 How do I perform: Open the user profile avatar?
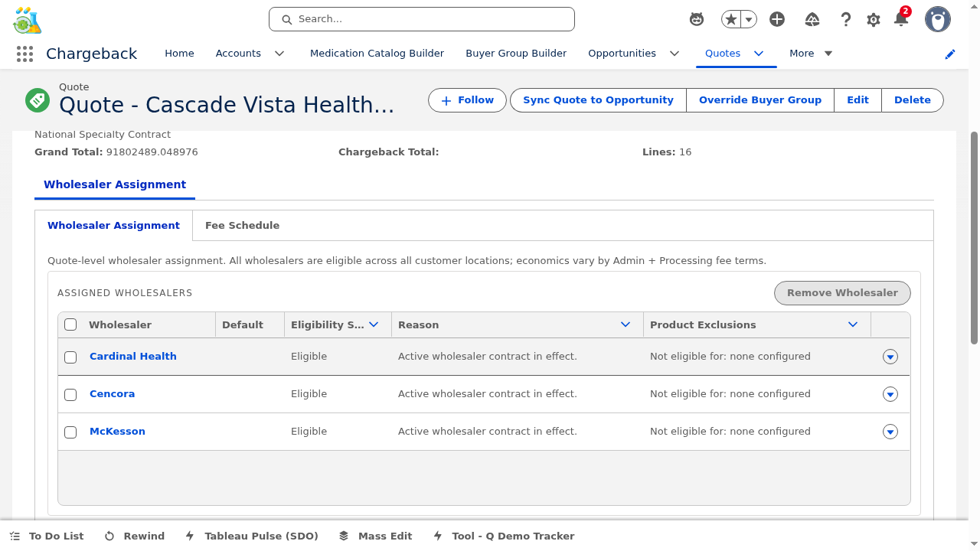(938, 19)
